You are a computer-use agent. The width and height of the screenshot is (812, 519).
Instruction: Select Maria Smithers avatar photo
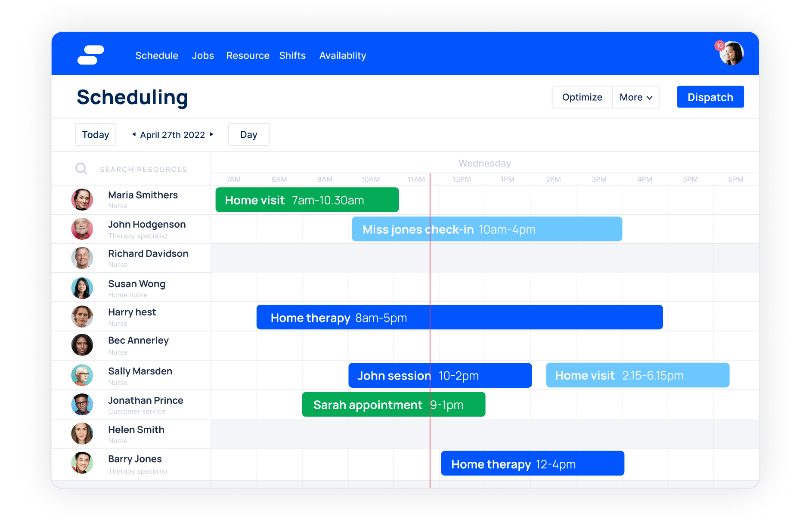(82, 200)
